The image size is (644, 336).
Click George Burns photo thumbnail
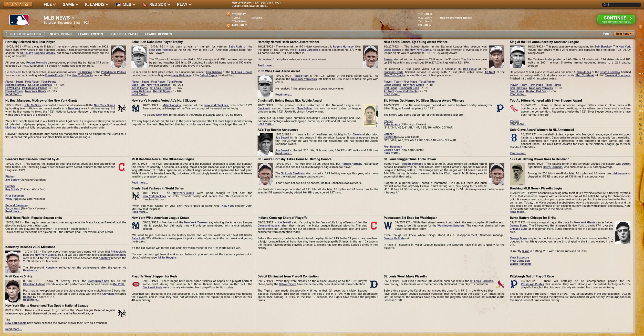pos(623,233)
